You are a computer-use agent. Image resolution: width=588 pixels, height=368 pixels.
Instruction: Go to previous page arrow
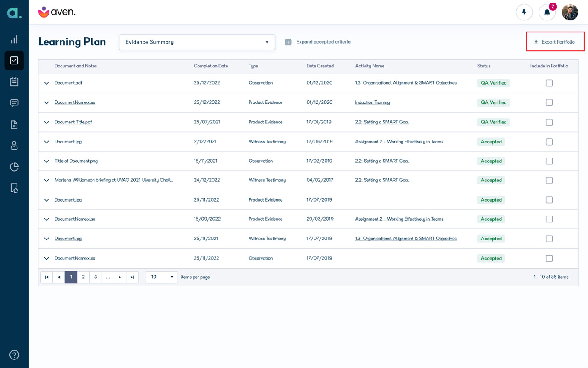pyautogui.click(x=58, y=277)
